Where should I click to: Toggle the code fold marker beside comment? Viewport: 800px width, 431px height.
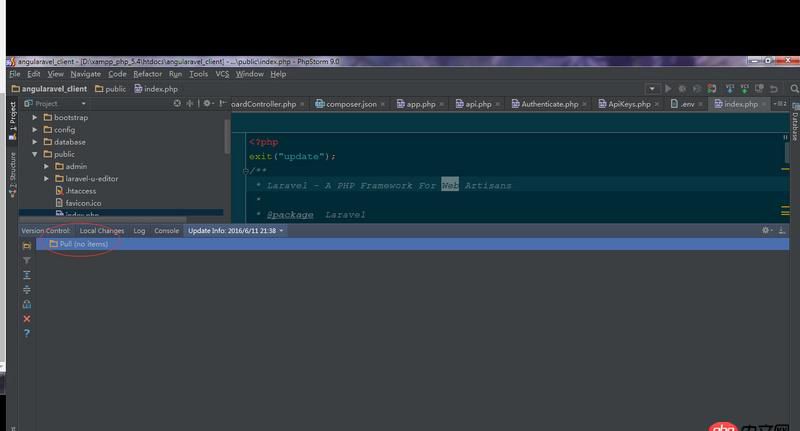click(x=245, y=171)
